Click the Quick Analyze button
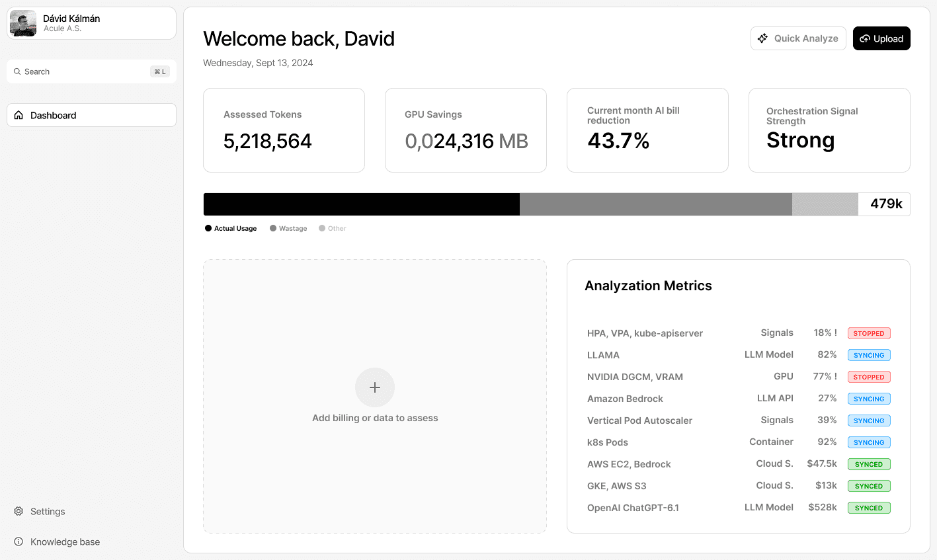This screenshot has width=937, height=560. 798,38
